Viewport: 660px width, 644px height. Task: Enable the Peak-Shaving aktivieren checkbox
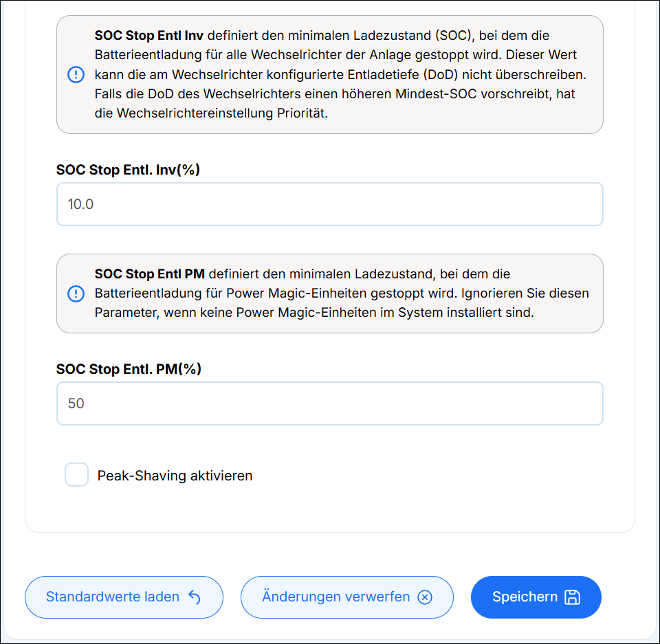pyautogui.click(x=76, y=474)
